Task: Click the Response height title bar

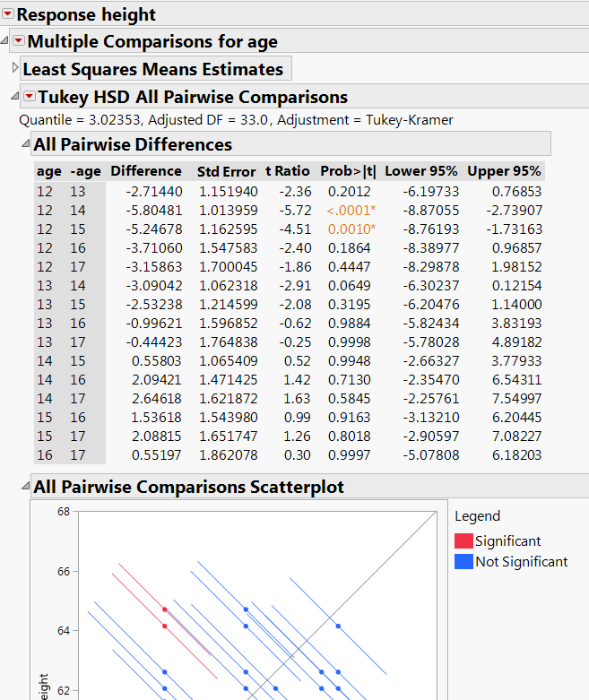Action: [294, 14]
